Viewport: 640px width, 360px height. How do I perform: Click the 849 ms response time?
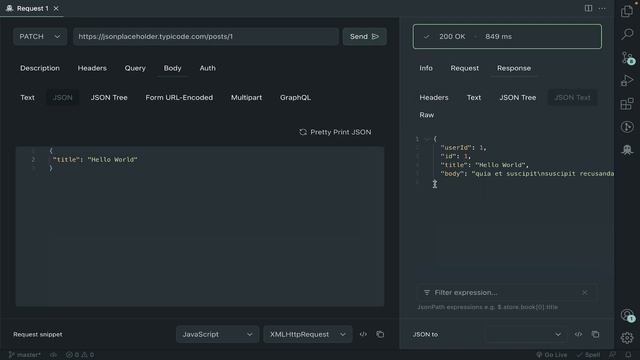498,36
